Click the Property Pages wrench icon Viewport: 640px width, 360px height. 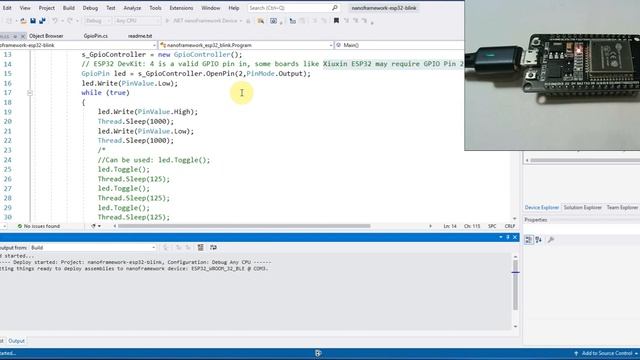(551, 240)
